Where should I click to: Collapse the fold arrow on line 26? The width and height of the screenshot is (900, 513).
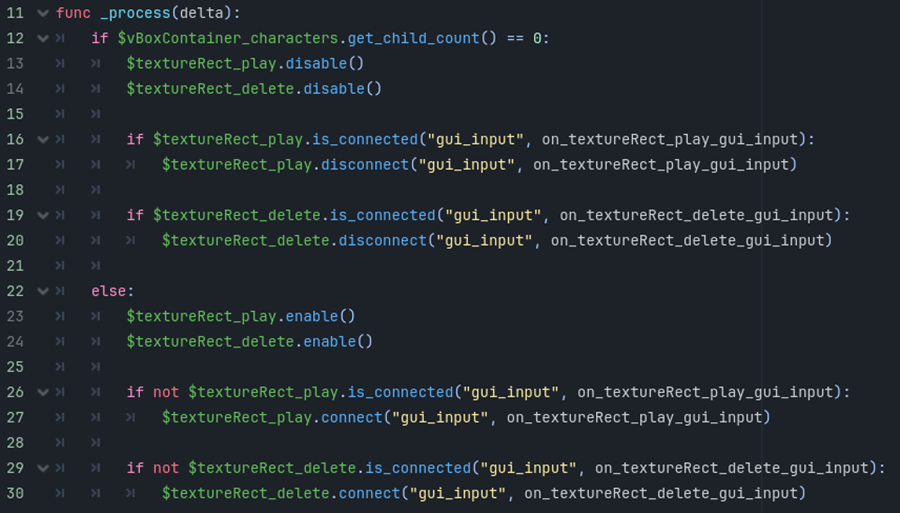tap(43, 392)
